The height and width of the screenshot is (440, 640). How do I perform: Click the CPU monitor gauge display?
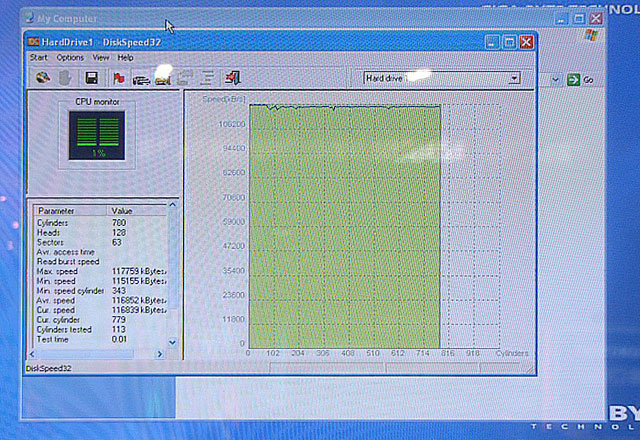98,134
